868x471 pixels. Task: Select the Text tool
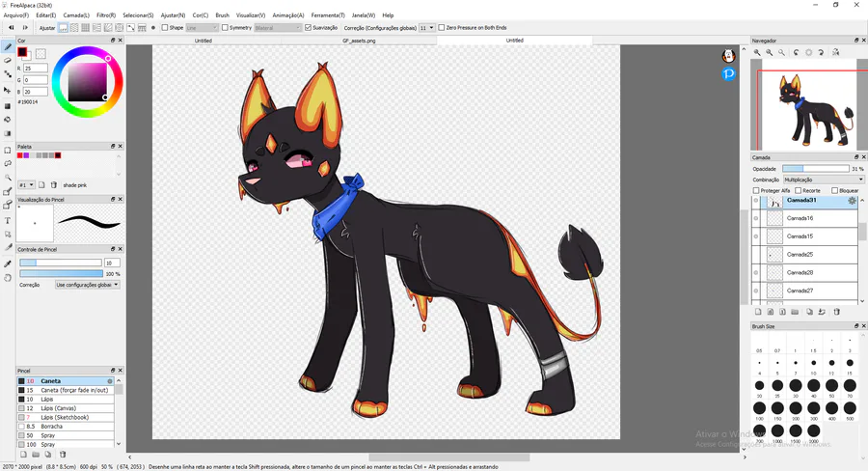click(8, 220)
